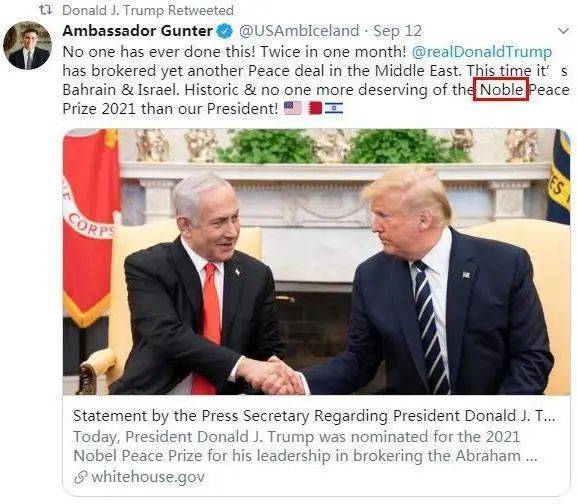Click the Israel flag emoji

(334, 108)
